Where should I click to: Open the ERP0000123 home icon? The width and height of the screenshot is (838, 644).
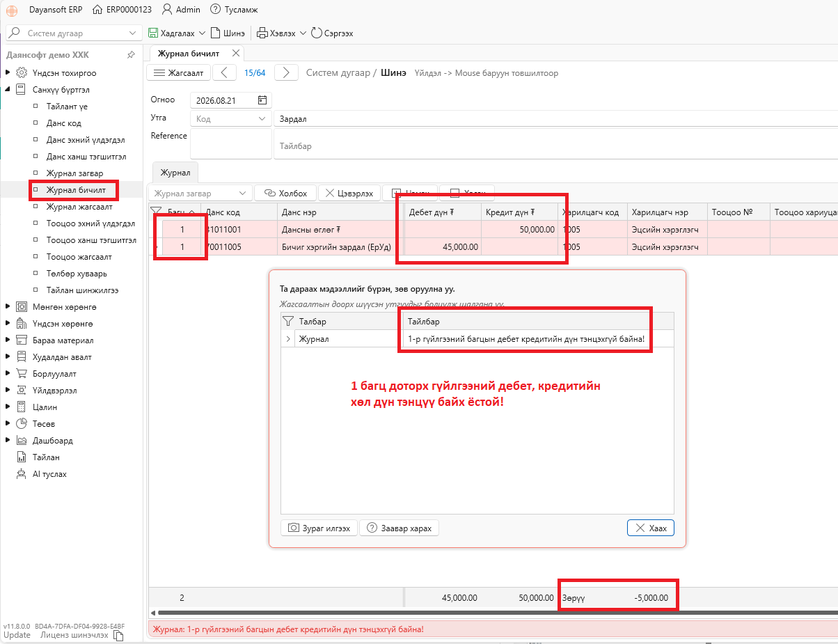97,10
